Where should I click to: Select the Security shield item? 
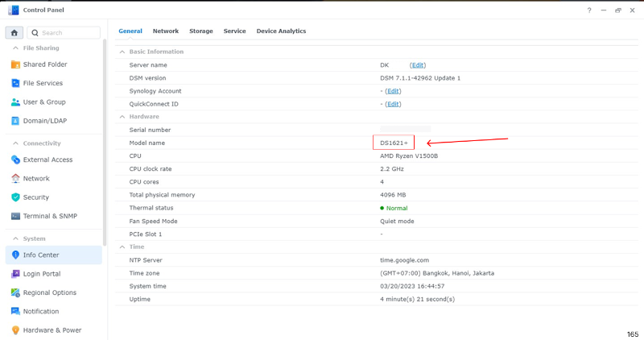pos(35,197)
